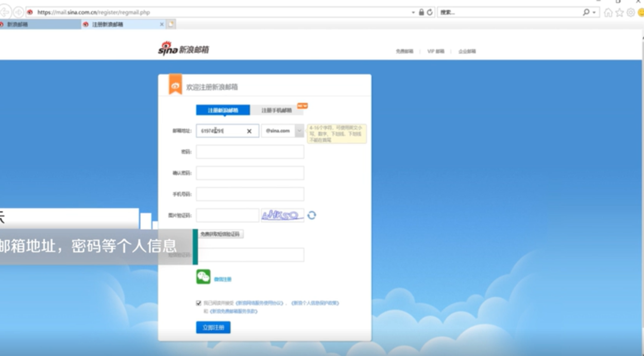This screenshot has height=356, width=644.
Task: Click the Sina mail logo
Action: coord(183,49)
